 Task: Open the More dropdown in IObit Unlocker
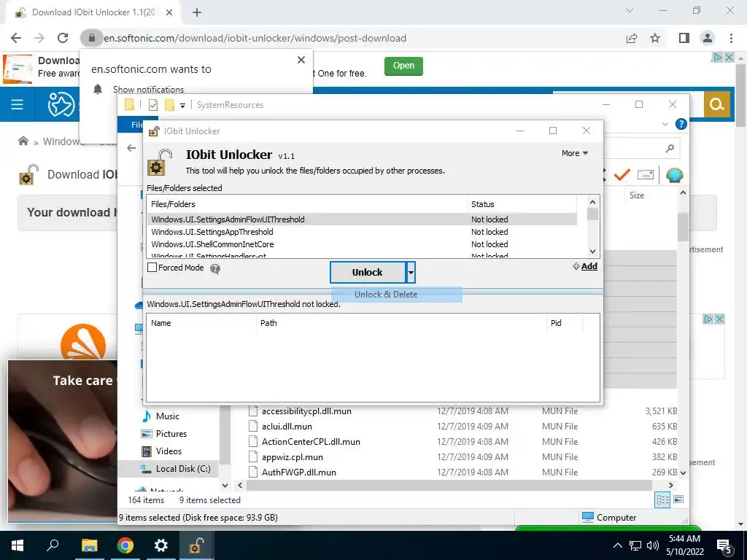[575, 153]
